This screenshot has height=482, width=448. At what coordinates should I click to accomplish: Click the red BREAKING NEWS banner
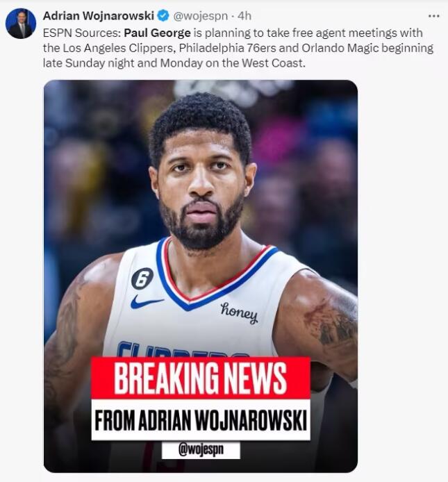[201, 378]
